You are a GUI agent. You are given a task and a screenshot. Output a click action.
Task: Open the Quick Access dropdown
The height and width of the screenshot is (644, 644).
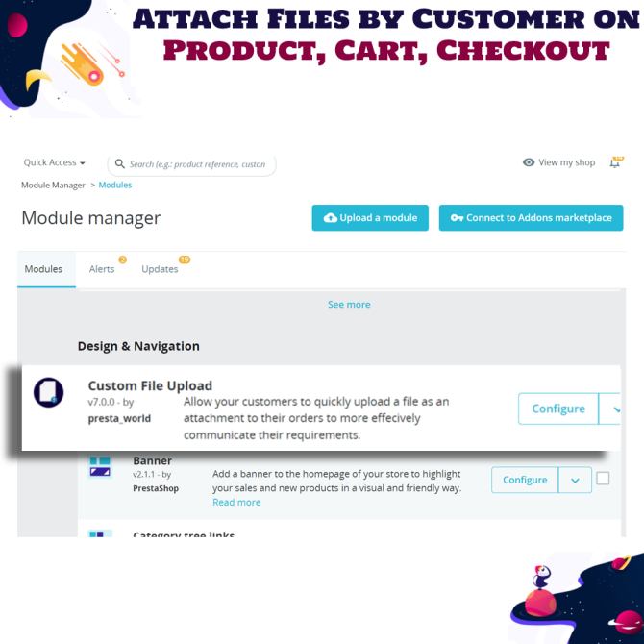coord(54,162)
